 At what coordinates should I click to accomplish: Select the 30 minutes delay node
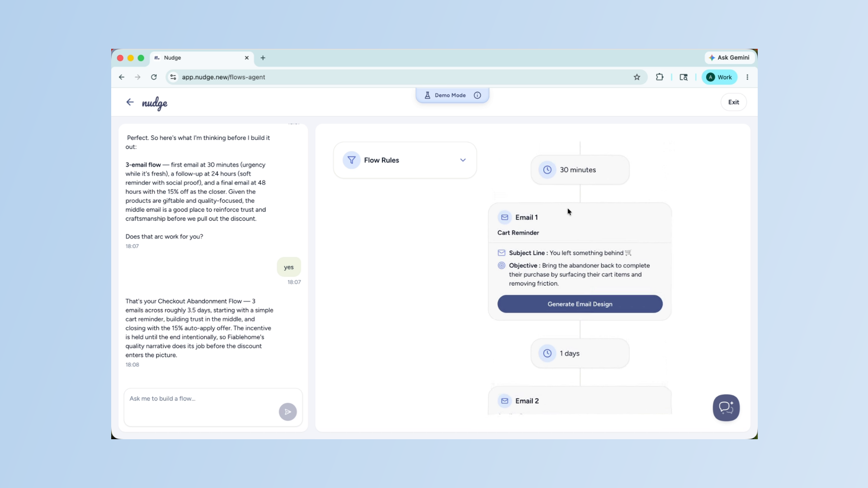click(x=580, y=170)
